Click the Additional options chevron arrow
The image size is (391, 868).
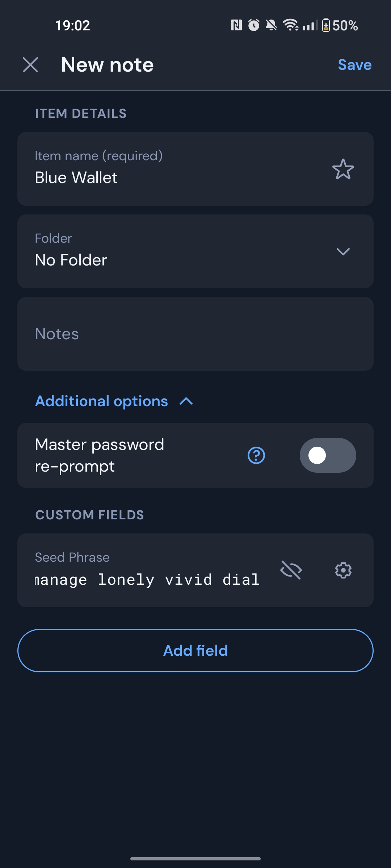tap(186, 401)
